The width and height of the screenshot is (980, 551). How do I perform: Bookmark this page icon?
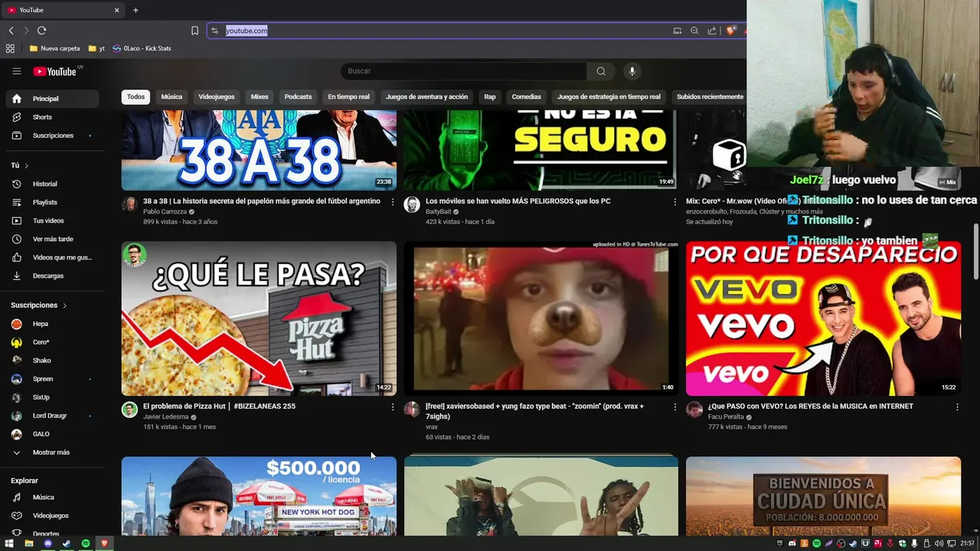[x=194, y=31]
